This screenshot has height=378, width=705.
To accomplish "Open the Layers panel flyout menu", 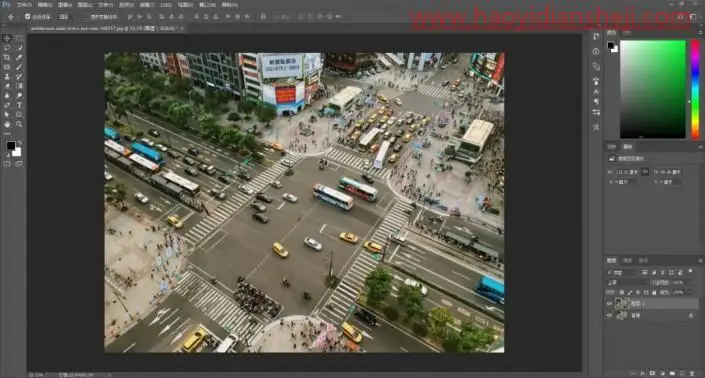I will tap(700, 260).
